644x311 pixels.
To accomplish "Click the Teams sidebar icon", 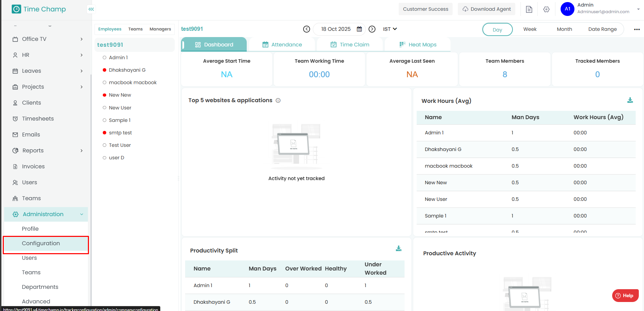I will pyautogui.click(x=15, y=198).
